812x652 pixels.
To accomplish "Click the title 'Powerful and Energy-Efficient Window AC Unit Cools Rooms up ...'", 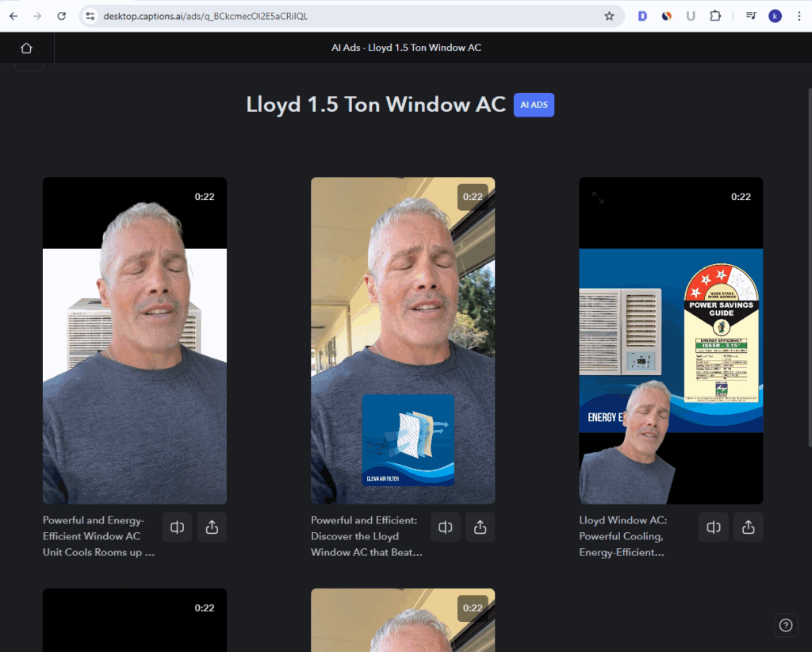I will (98, 536).
